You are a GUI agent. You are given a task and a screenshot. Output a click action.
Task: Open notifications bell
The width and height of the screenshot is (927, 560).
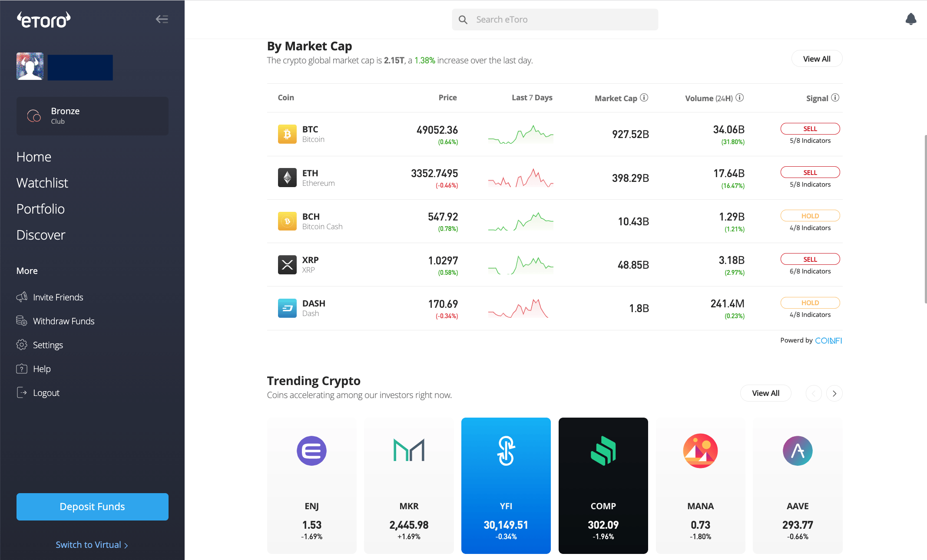(x=910, y=19)
